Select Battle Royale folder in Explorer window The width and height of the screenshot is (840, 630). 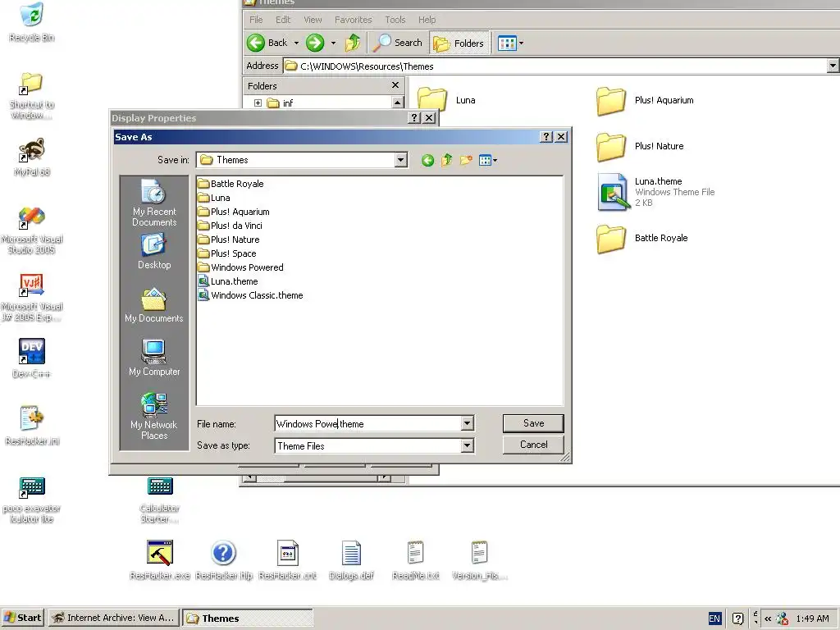point(642,239)
